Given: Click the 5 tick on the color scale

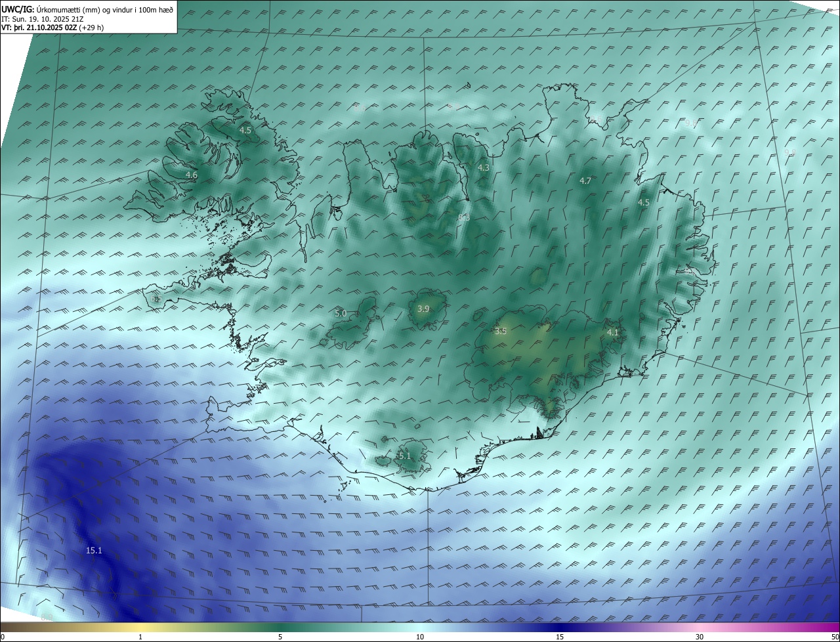Looking at the screenshot, I should click(x=280, y=637).
